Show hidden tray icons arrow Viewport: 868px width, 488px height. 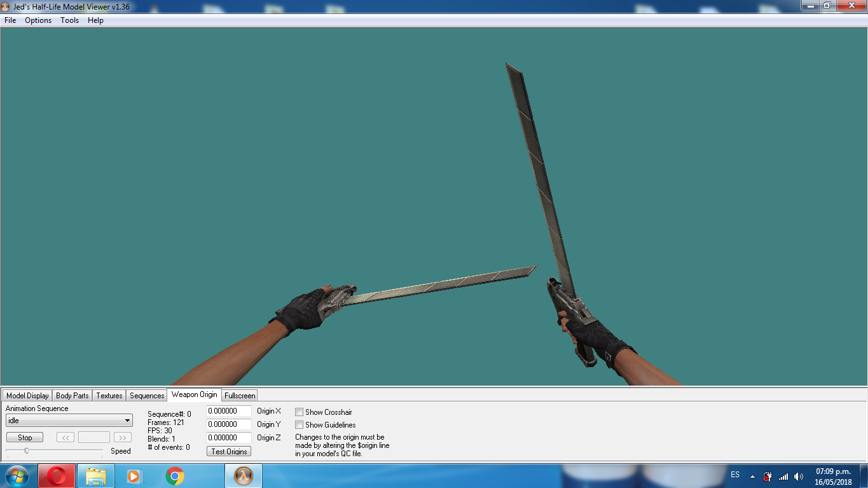[x=752, y=476]
